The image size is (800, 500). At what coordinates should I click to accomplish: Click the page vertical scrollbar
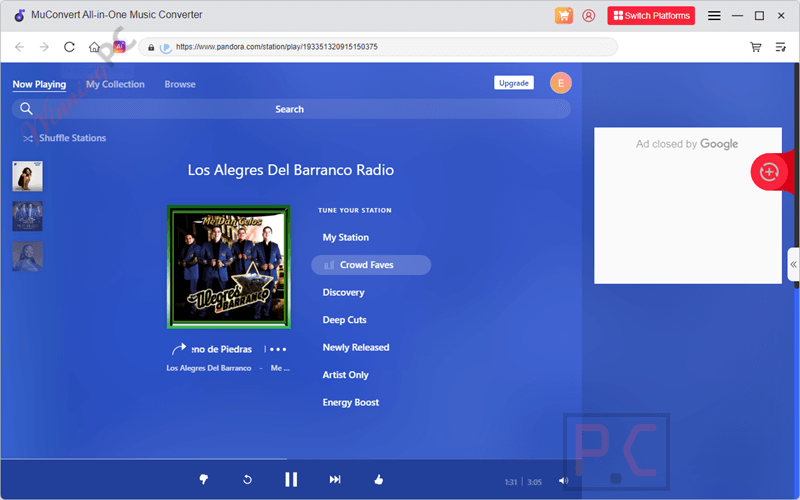point(796,176)
